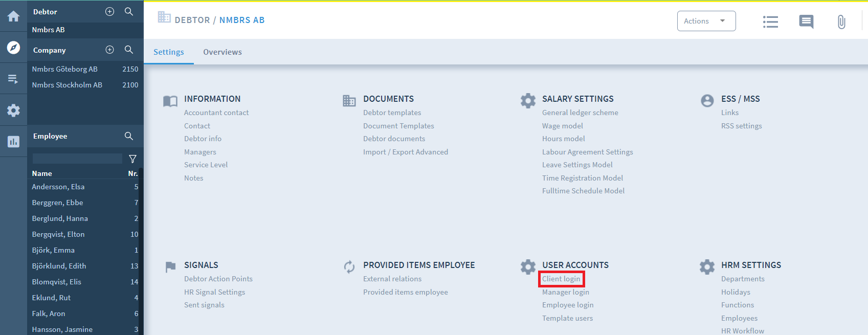868x335 pixels.
Task: Open the reports chart sidebar icon
Action: (x=13, y=142)
